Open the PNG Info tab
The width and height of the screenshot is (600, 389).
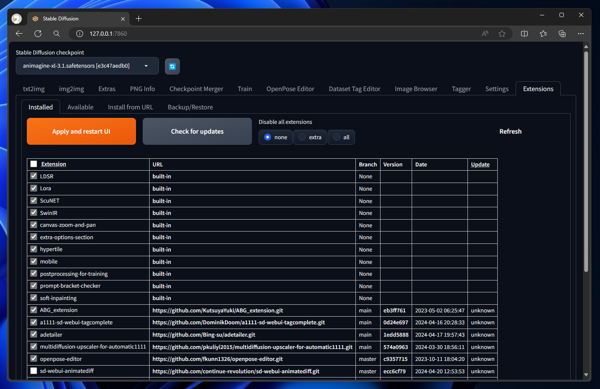(142, 89)
